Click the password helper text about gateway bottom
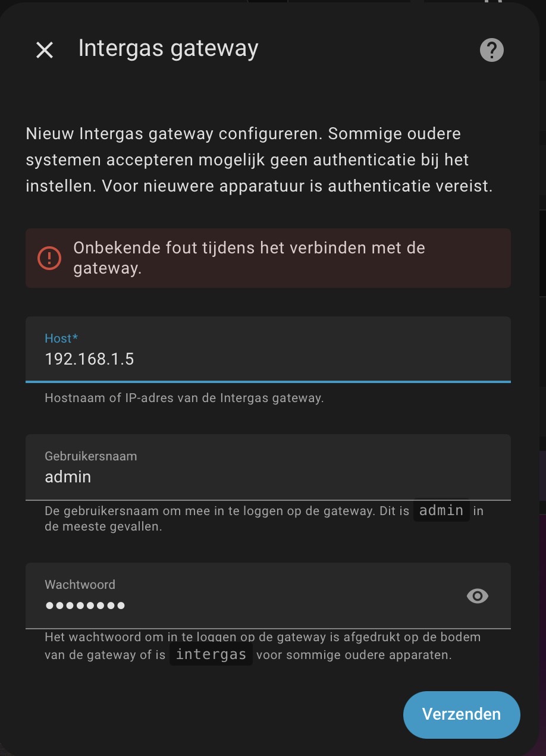This screenshot has height=756, width=546. click(x=263, y=646)
